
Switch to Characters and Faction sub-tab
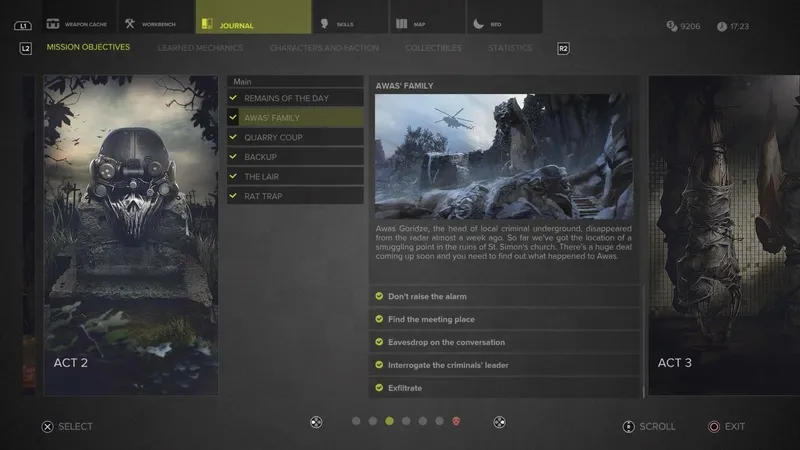pos(324,48)
